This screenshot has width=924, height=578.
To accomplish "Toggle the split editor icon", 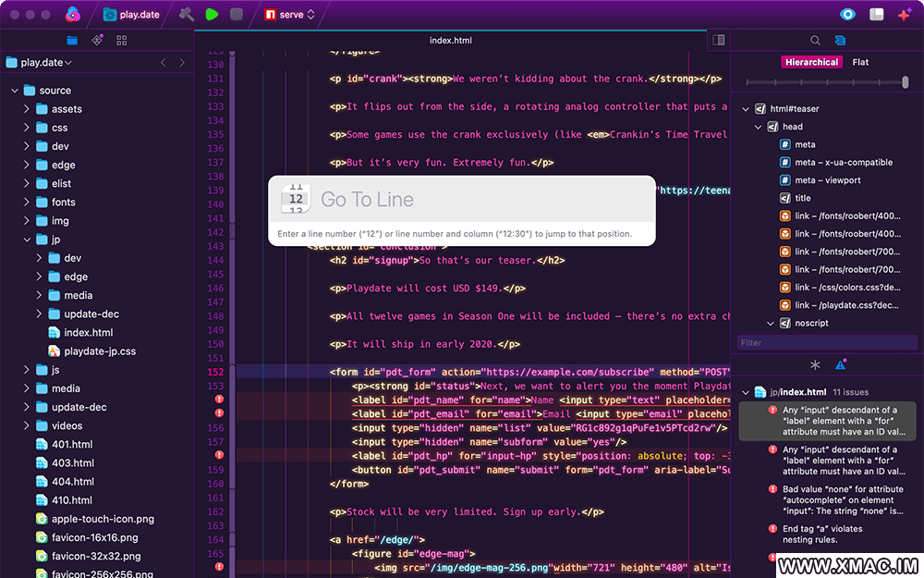I will (x=718, y=40).
